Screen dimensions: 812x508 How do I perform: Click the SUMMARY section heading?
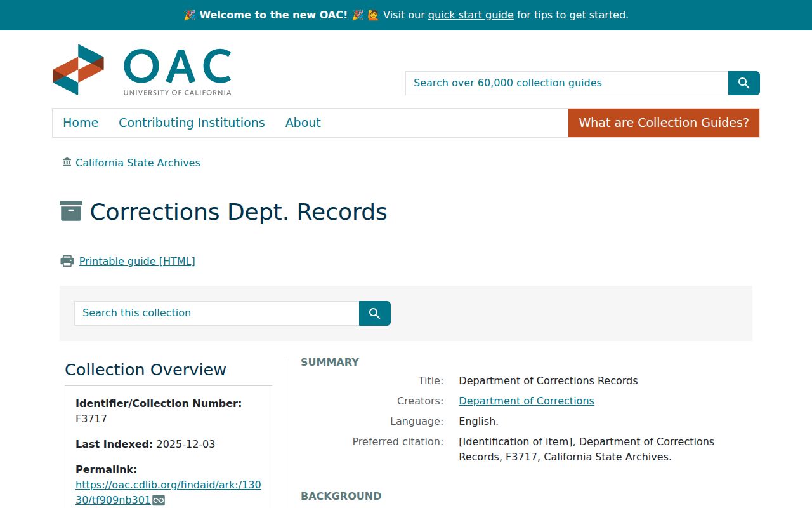coord(330,362)
